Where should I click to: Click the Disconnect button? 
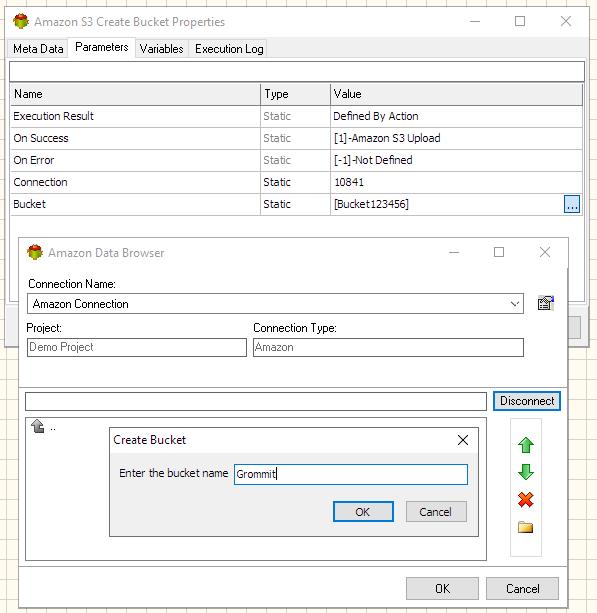(x=527, y=401)
